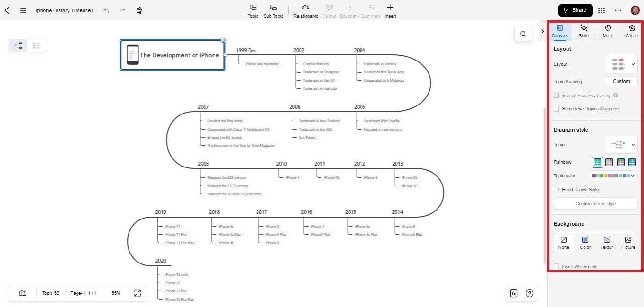This screenshot has height=307, width=644.
Task: Click the Topic 63 count
Action: tap(51, 293)
